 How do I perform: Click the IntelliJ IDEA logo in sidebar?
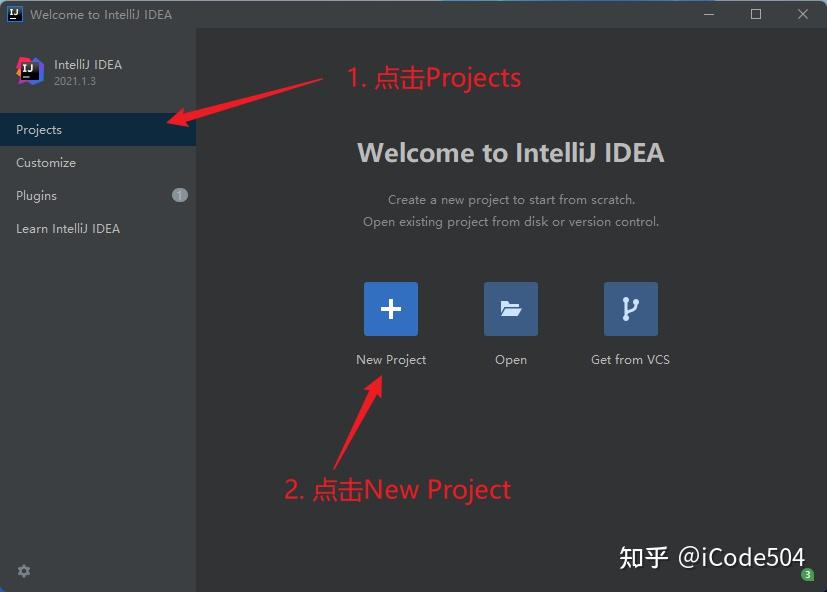30,71
